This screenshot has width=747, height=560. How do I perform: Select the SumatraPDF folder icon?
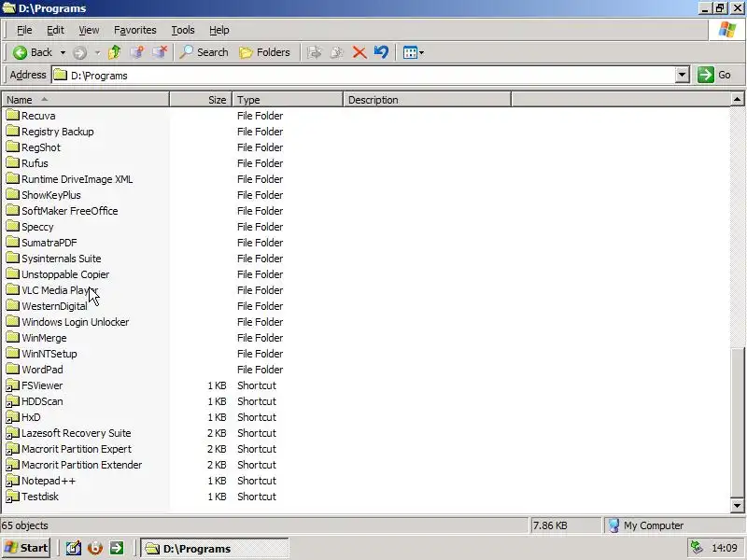tap(13, 243)
